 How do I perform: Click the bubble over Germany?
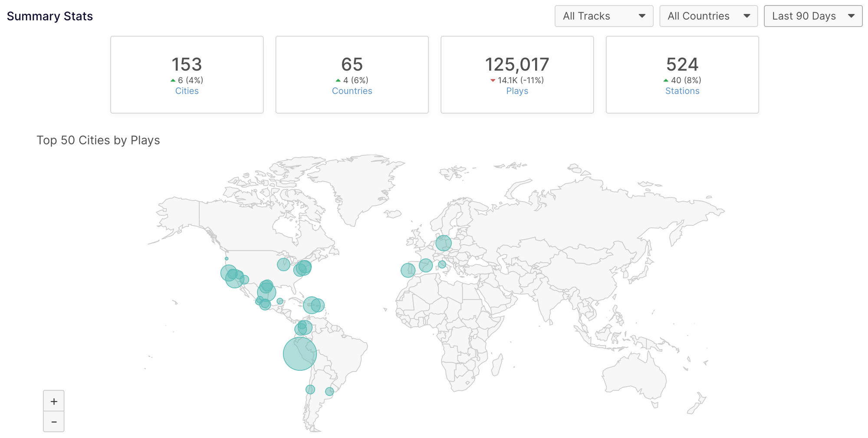click(x=444, y=243)
